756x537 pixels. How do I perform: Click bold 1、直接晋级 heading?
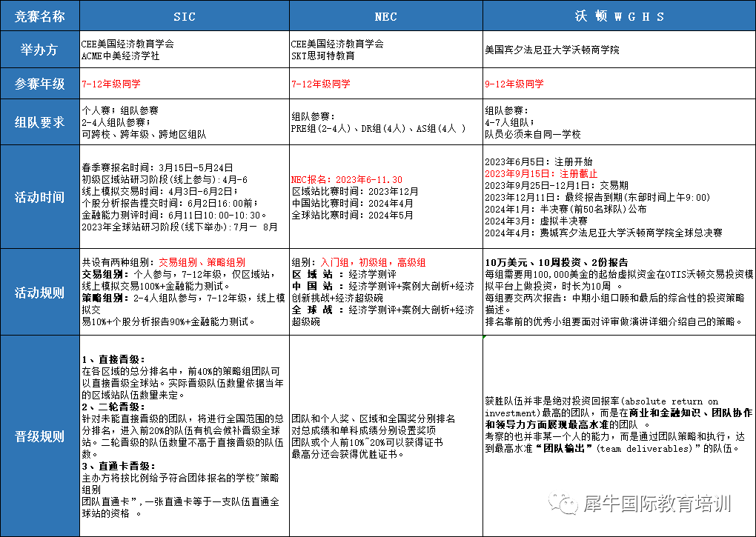pos(113,360)
